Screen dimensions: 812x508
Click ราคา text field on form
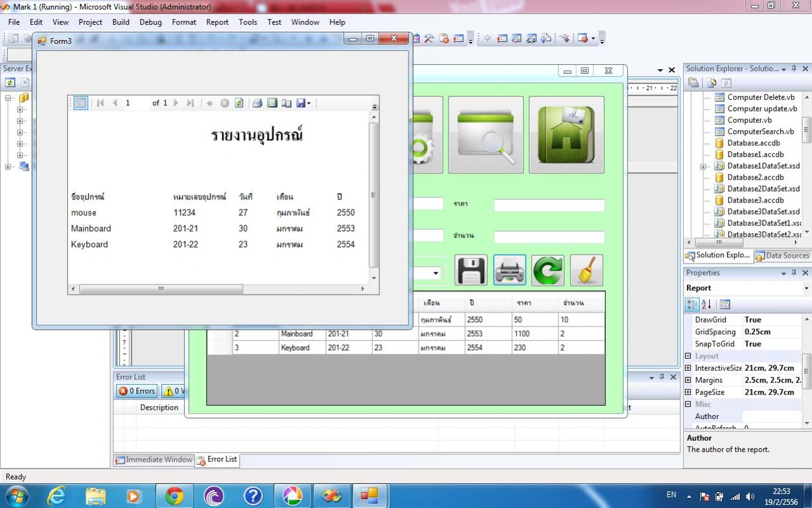(x=549, y=205)
